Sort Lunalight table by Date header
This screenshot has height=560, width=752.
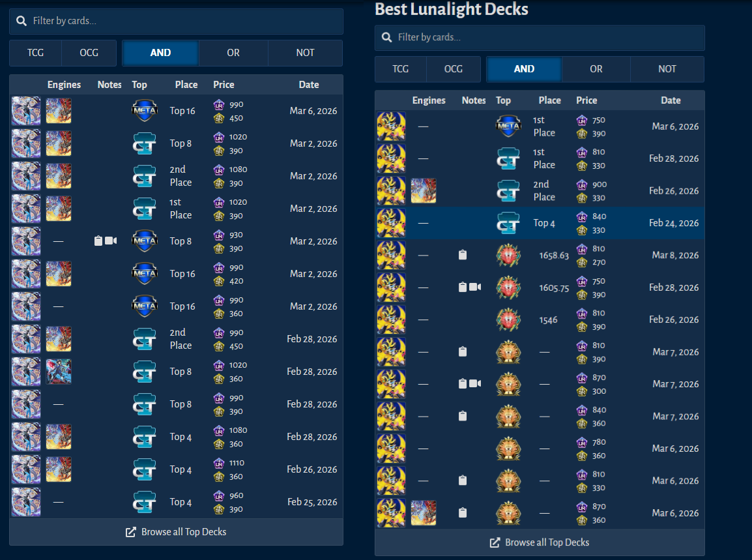click(671, 100)
